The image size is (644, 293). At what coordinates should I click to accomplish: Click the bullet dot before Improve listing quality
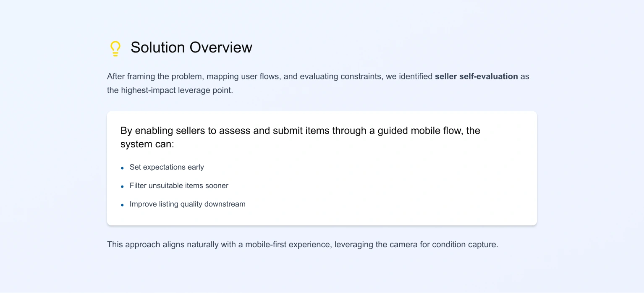[x=122, y=205]
